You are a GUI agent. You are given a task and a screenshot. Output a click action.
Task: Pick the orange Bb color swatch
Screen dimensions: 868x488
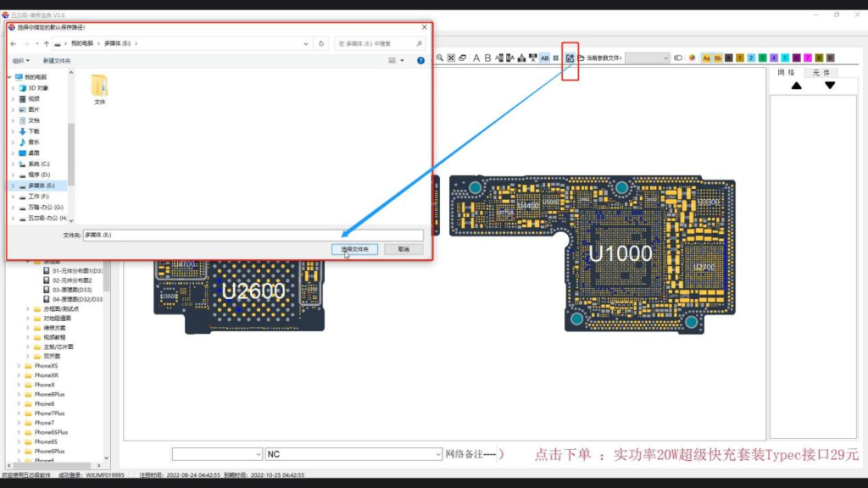click(x=717, y=58)
